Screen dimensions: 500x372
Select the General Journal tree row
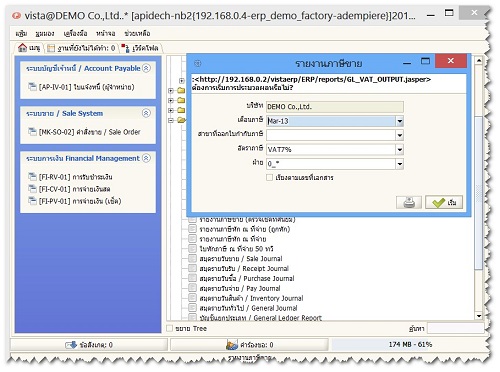pyautogui.click(x=248, y=308)
